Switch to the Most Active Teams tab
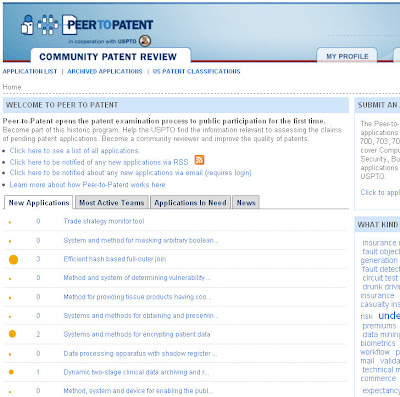Viewport: 400px width, 397px height. click(x=112, y=203)
